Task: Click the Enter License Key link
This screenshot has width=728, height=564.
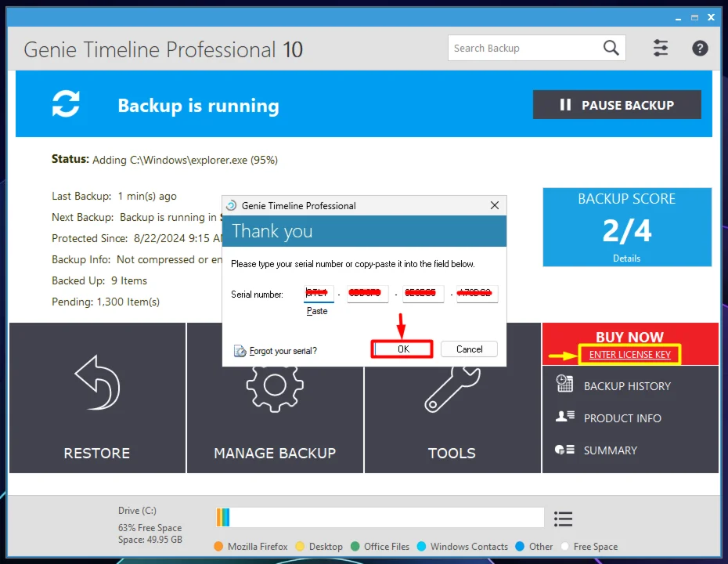Action: click(629, 355)
